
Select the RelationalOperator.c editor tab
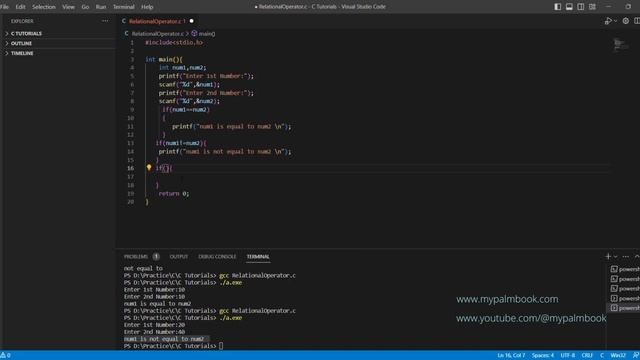(157, 21)
